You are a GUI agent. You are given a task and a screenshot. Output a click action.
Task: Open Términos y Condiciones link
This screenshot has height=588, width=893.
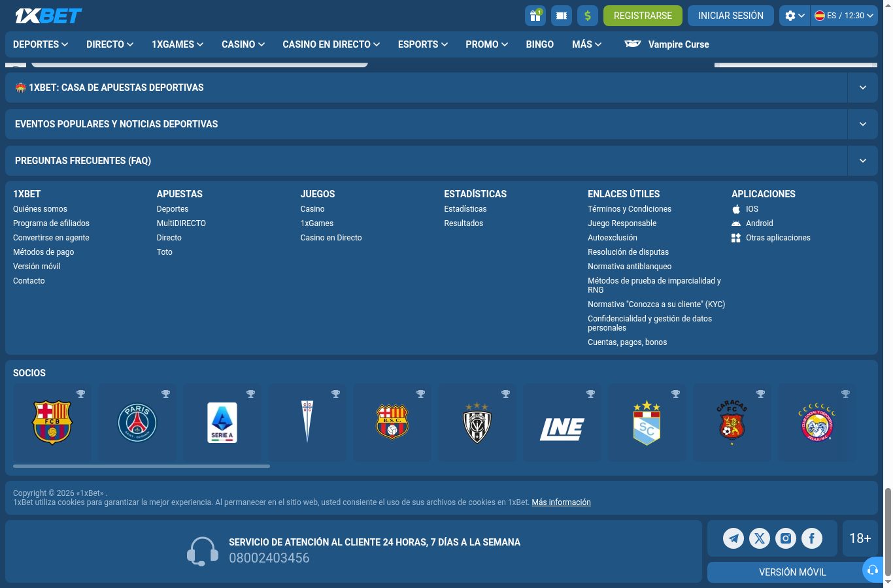pos(630,209)
